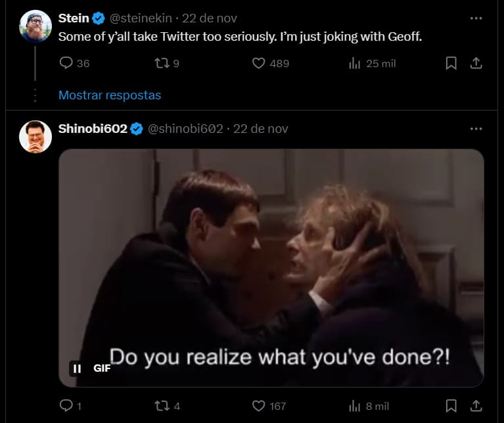Share Shinobi602's GIF tweet
This screenshot has height=423, width=504.
click(x=476, y=406)
